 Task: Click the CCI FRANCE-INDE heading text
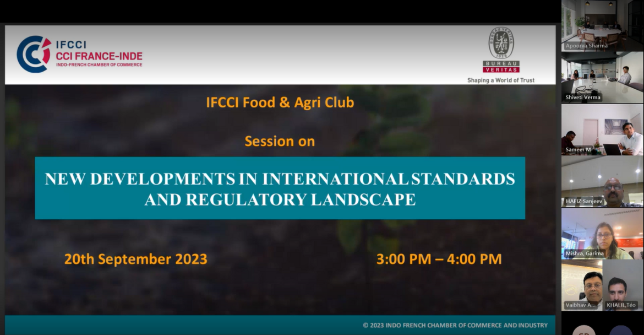pos(99,56)
